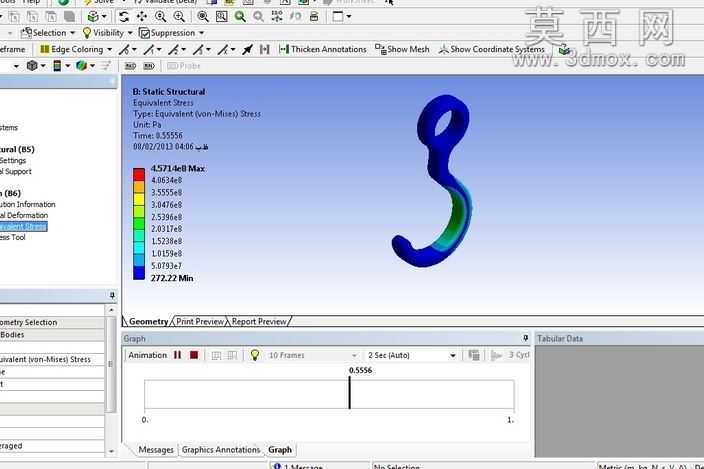This screenshot has height=469, width=704.
Task: Click the Zoom To Fit icon
Action: tap(203, 17)
